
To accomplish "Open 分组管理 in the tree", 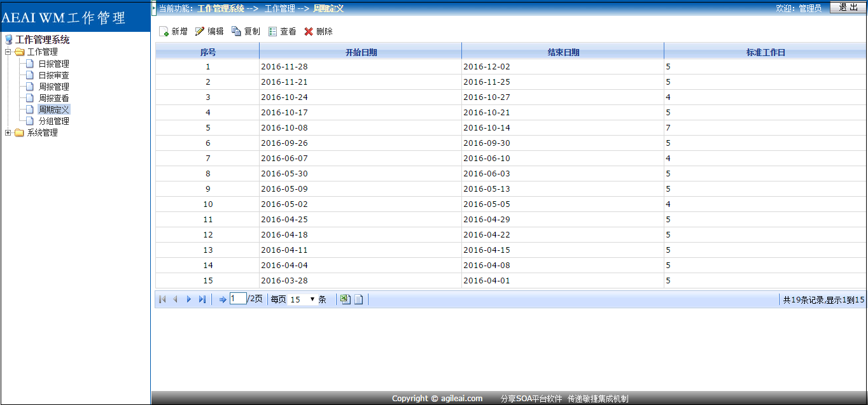I will pyautogui.click(x=54, y=121).
